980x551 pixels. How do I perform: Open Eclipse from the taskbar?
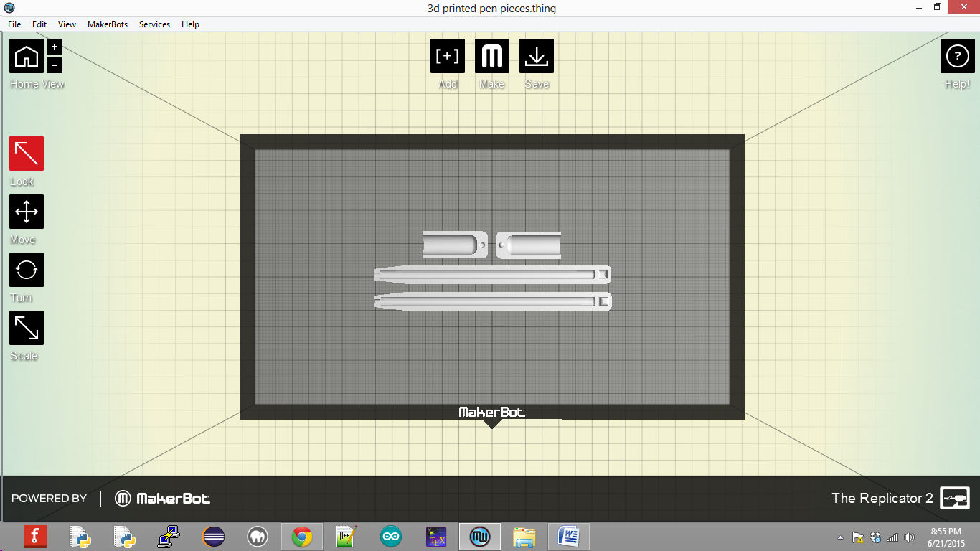pos(213,537)
